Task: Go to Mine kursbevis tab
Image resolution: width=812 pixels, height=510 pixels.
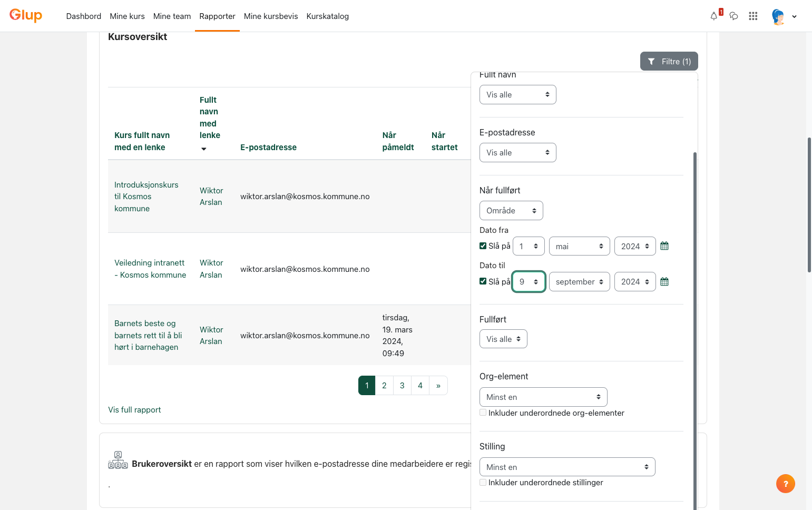Action: click(271, 16)
